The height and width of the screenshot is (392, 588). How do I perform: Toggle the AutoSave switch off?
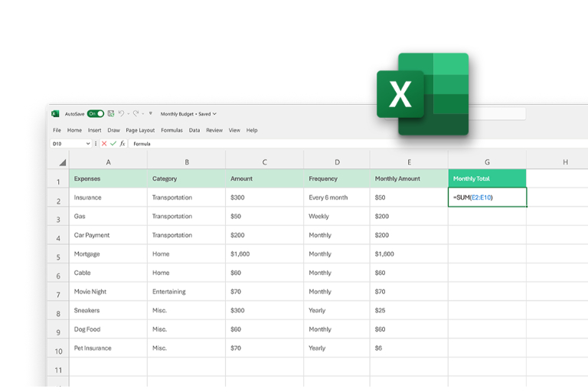(x=96, y=113)
